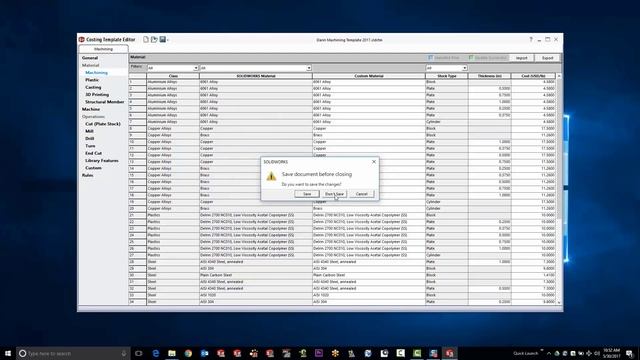Select Machining under Material in sidebar

(x=96, y=73)
